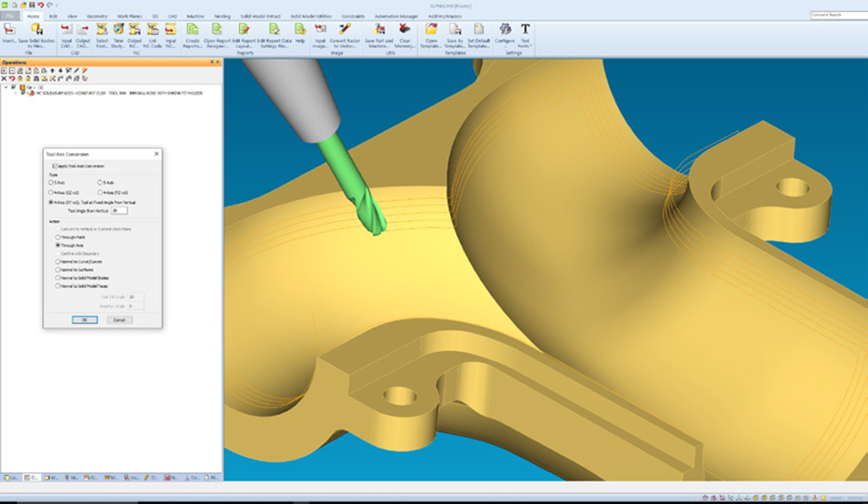The height and width of the screenshot is (504, 868).
Task: Switch to the Machine ribbon tab
Action: point(195,16)
